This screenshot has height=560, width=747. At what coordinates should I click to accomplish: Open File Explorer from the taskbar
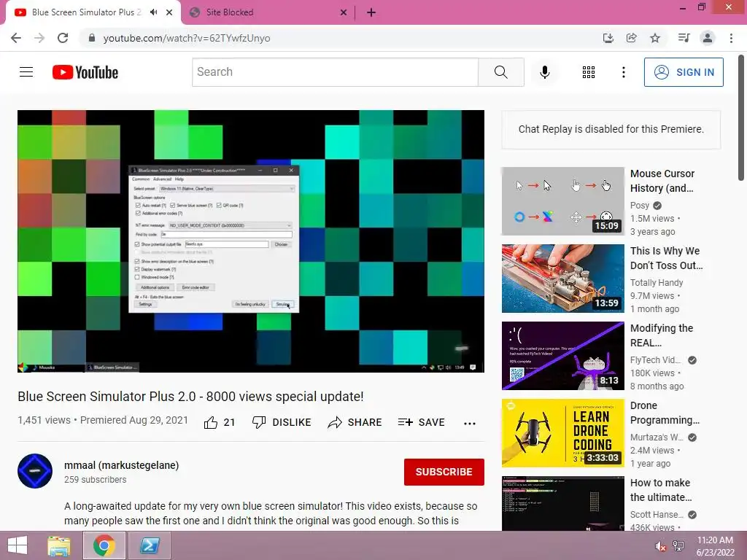coord(58,545)
